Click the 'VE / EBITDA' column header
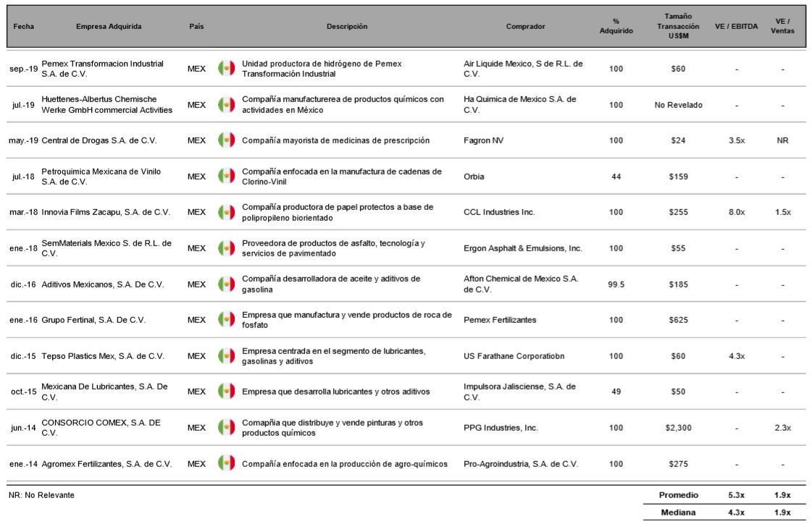 pyautogui.click(x=737, y=26)
